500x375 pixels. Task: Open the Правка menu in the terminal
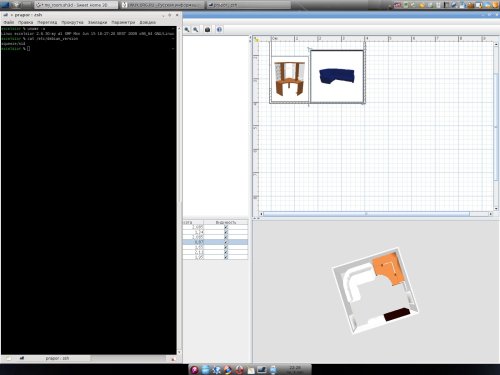(26, 22)
